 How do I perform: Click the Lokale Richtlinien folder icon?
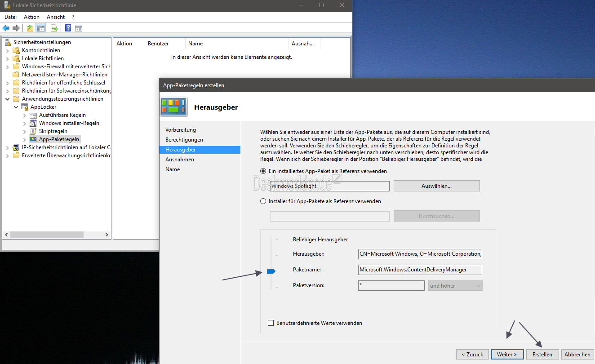pos(16,58)
